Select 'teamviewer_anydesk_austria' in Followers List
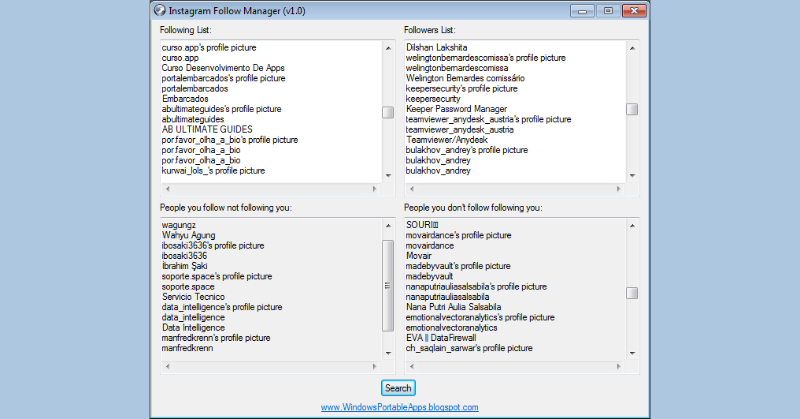The image size is (800, 419). 460,130
